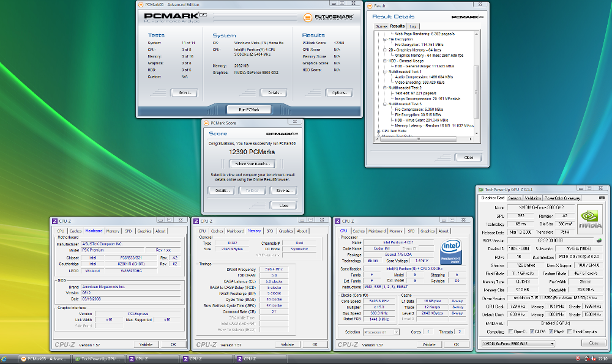Click the Result window title icon
The width and height of the screenshot is (612, 364).
(x=370, y=6)
